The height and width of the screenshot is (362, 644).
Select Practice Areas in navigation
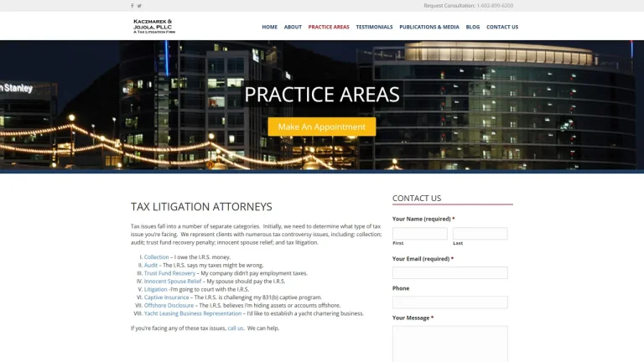point(329,27)
